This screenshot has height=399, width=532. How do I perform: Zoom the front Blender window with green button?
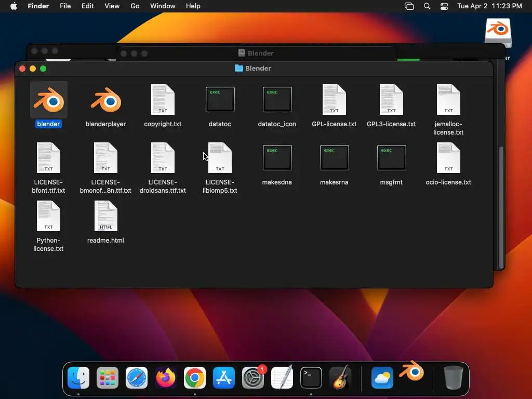click(43, 69)
